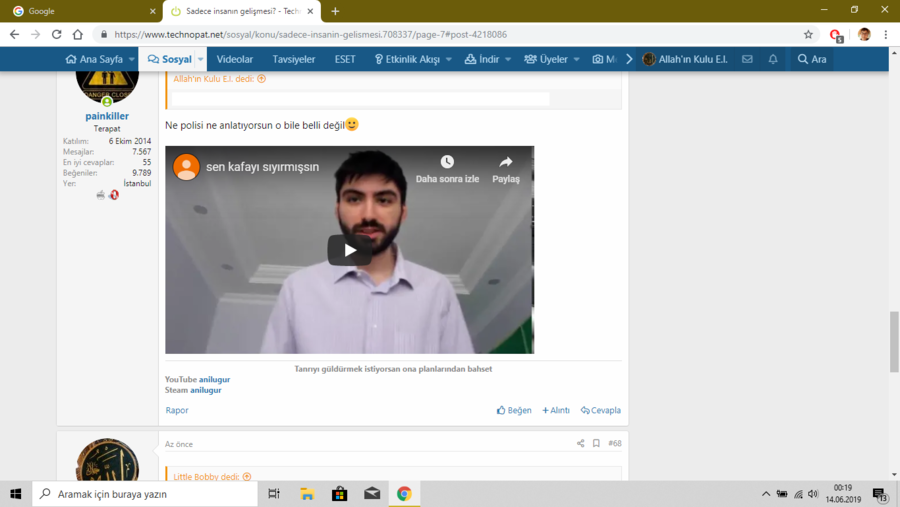Open ESET in the navigation bar

point(345,59)
